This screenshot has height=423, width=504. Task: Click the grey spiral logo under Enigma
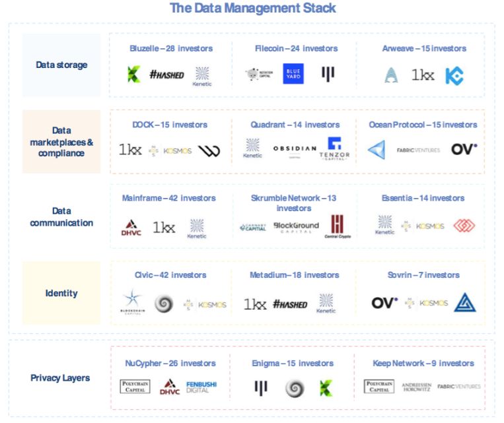(295, 388)
